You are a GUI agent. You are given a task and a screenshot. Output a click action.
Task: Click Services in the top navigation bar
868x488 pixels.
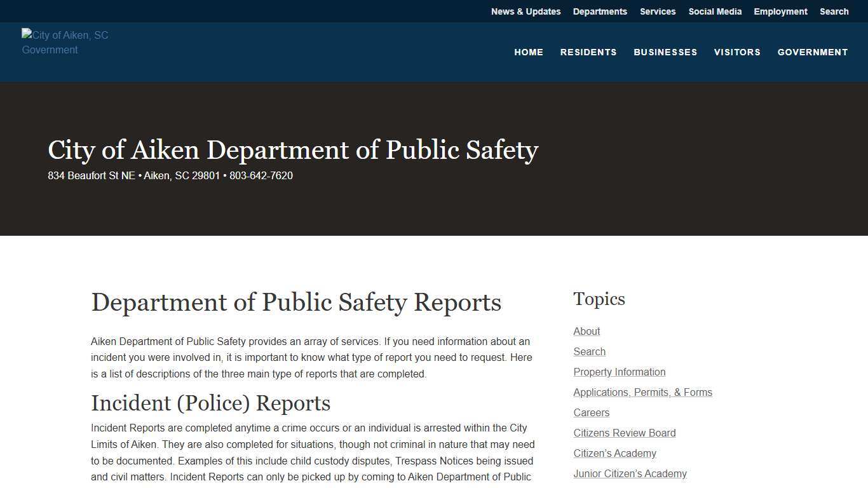click(658, 11)
